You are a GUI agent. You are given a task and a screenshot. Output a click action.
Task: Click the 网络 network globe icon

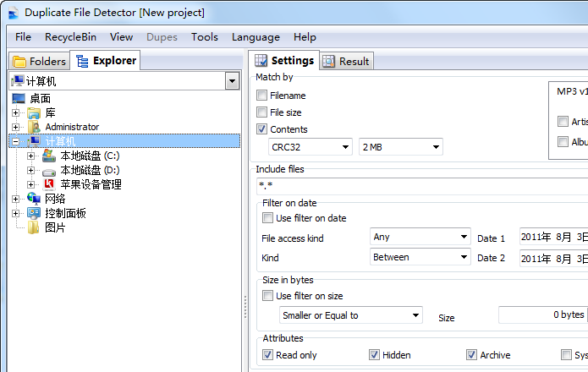34,199
